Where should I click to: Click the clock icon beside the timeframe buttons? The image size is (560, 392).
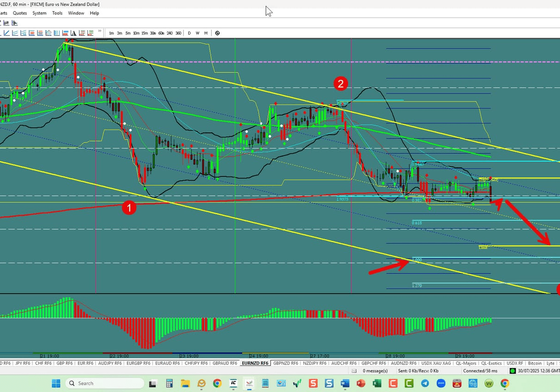[x=217, y=33]
